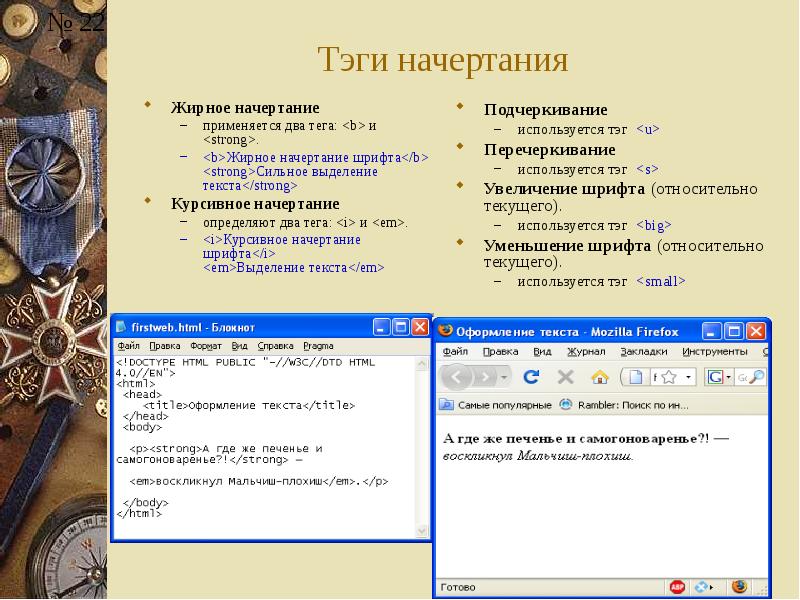Open the Закладки menu in Firefox

[x=644, y=352]
